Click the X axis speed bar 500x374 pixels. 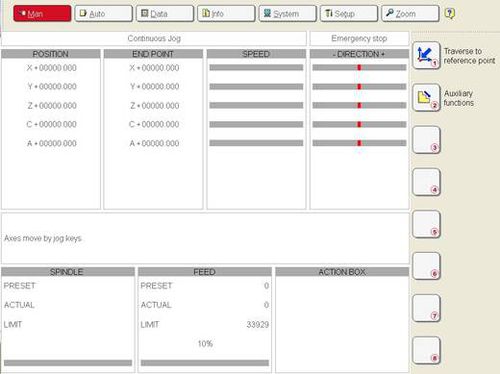pos(256,68)
